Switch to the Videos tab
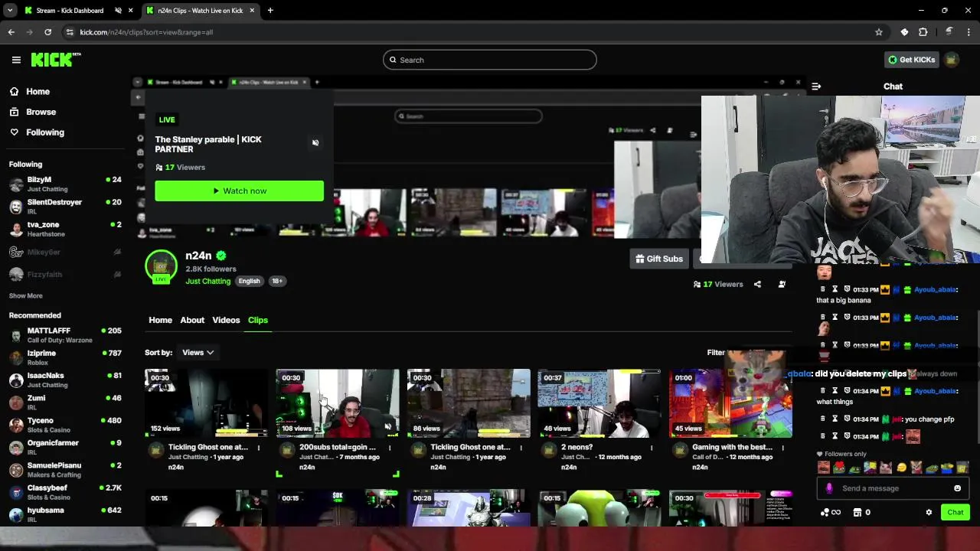The image size is (980, 551). [x=226, y=320]
